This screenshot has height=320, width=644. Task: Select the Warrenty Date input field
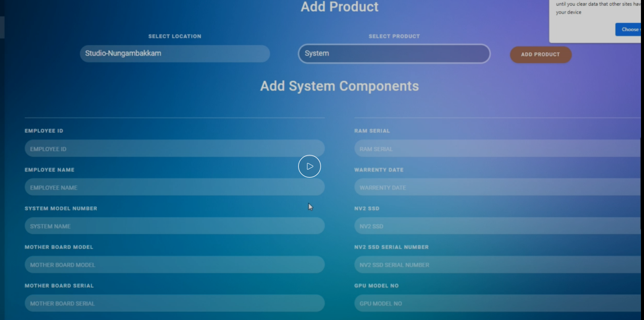(496, 188)
